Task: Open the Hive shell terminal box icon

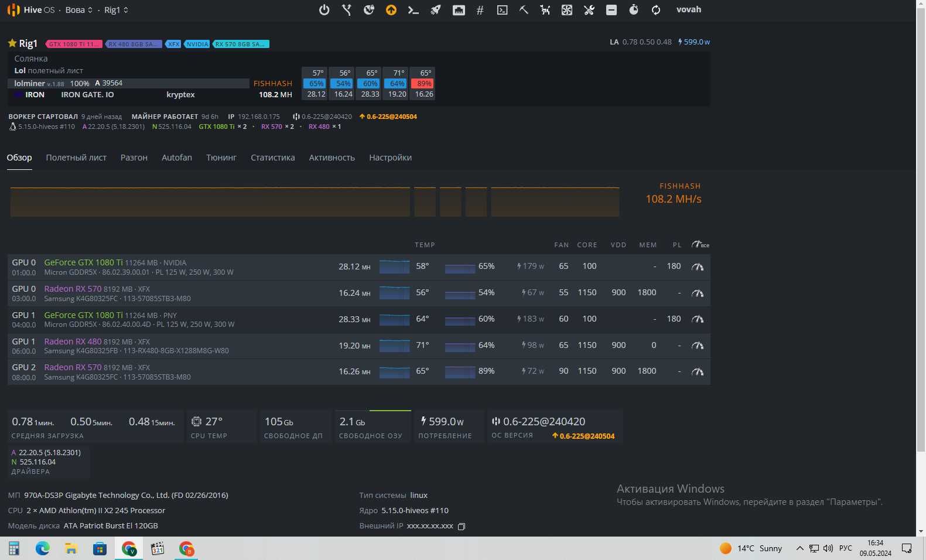Action: tap(503, 10)
